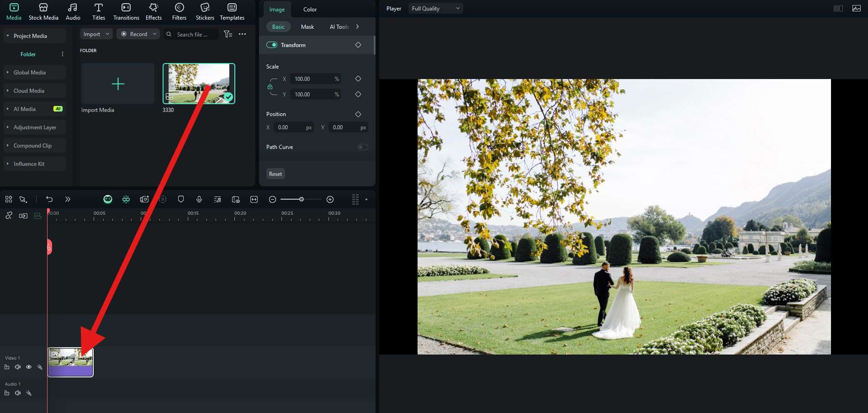Viewport: 868px width, 413px height.
Task: Open the Stock Media tab
Action: coord(43,12)
